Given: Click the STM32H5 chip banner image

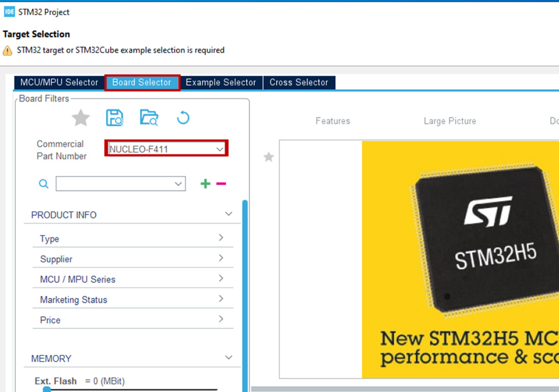Looking at the screenshot, I should tap(460, 260).
